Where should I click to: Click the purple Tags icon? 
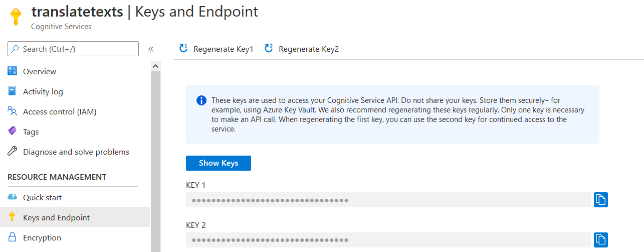pyautogui.click(x=13, y=132)
